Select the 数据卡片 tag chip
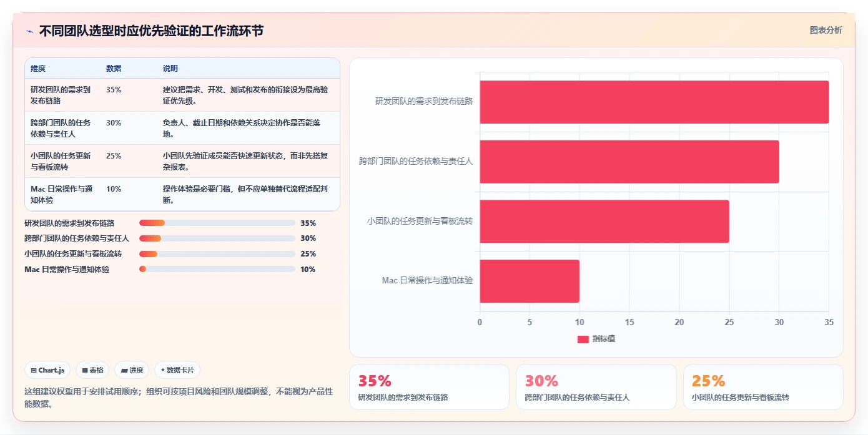The width and height of the screenshot is (868, 435). 177,370
